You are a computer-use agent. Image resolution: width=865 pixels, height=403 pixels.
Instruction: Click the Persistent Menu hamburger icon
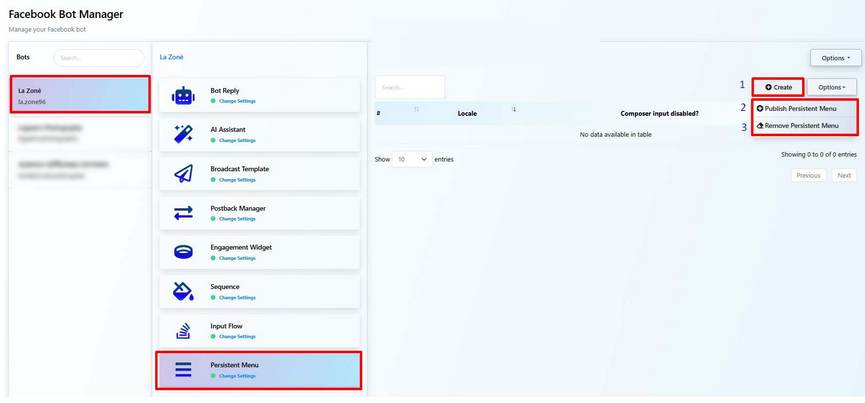(x=183, y=369)
